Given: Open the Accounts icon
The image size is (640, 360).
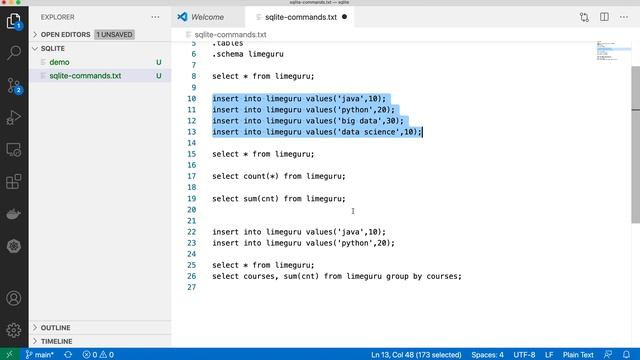Looking at the screenshot, I should 13,298.
